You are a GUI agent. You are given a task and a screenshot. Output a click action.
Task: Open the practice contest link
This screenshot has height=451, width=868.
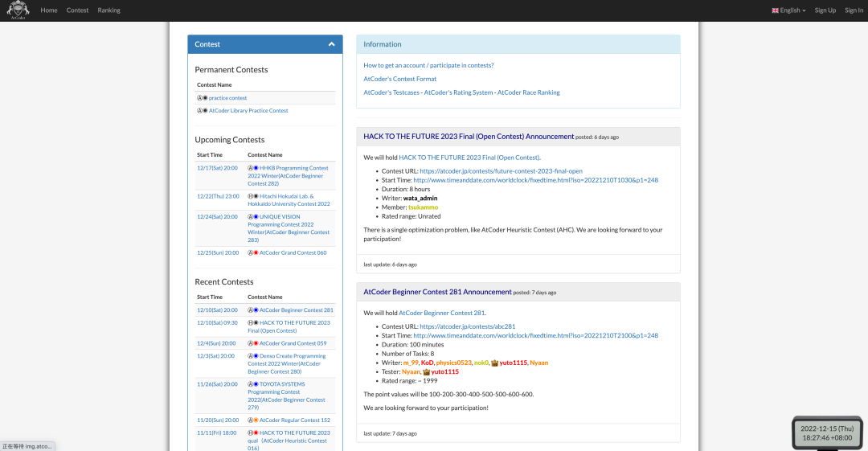click(x=227, y=97)
